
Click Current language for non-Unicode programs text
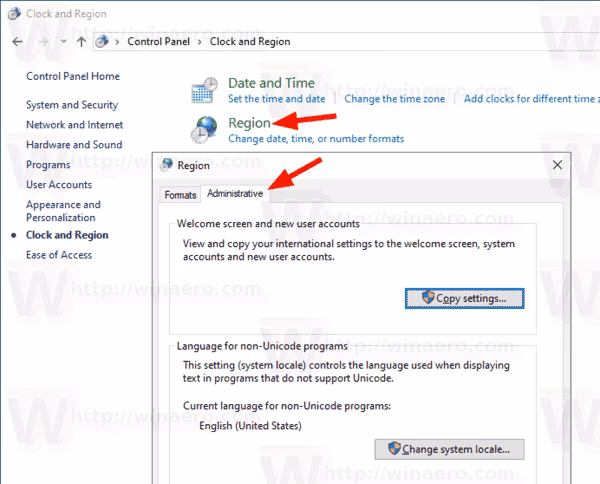pos(287,406)
